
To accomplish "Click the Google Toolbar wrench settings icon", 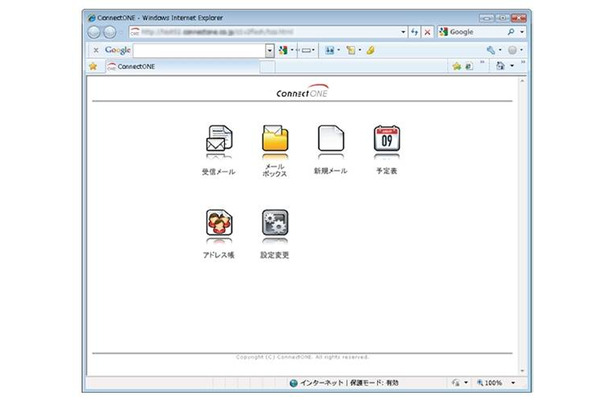I will (491, 50).
